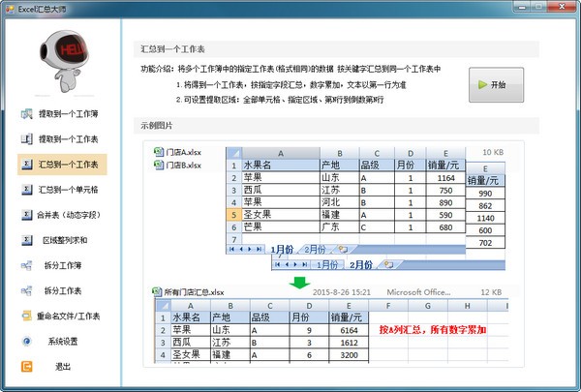Click the 拆分工作簿 sidebar icon
The height and width of the screenshot is (392, 581).
tap(26, 265)
